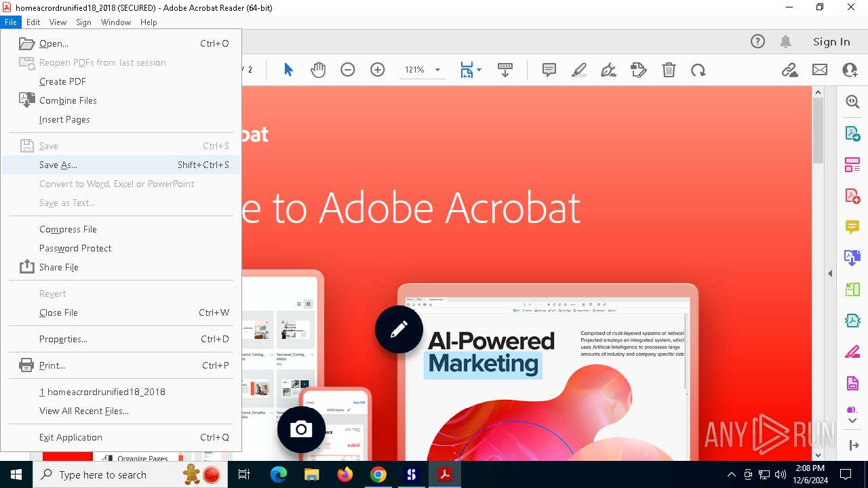Click vertical scrollbar up arrow
This screenshot has width=868, height=488.
[818, 92]
